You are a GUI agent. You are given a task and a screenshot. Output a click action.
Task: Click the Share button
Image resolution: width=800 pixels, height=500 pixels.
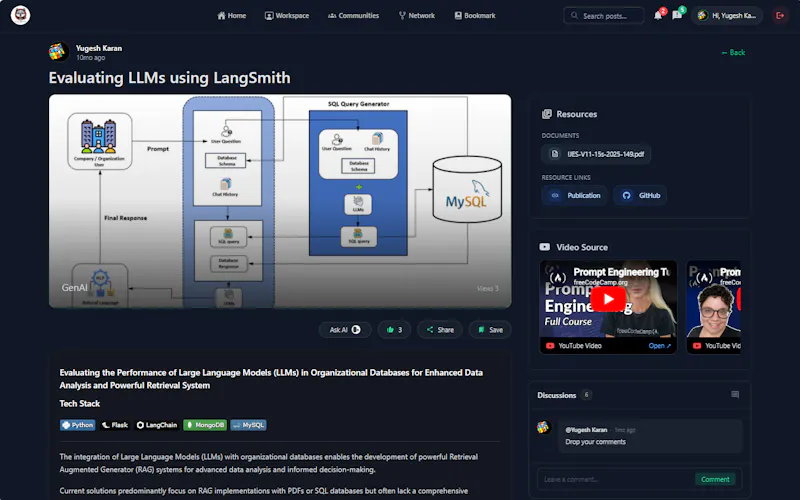(x=440, y=330)
